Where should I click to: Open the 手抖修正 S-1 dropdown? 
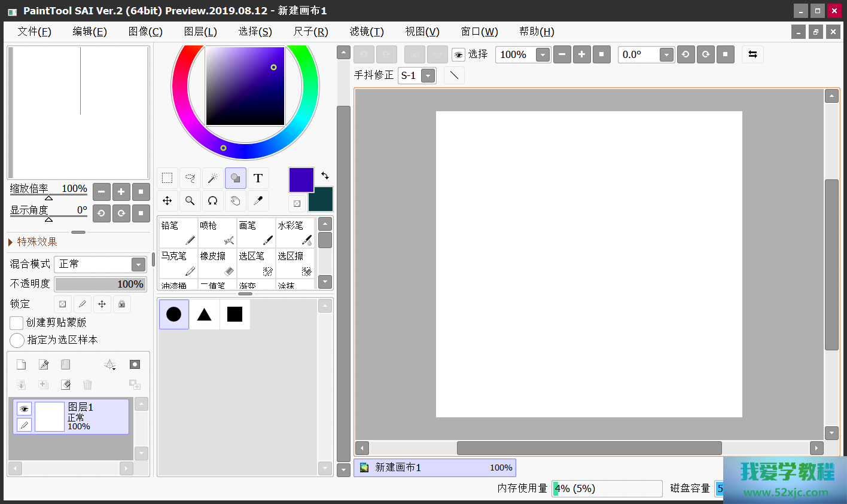428,76
